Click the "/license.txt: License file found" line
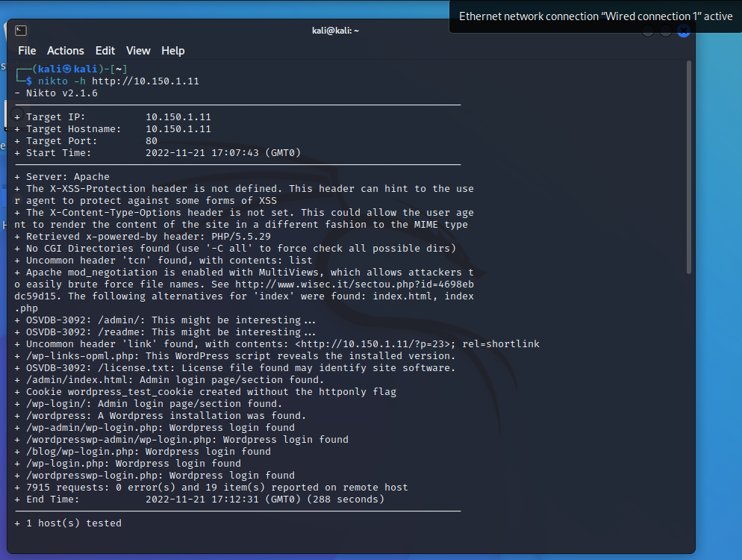 coord(234,368)
